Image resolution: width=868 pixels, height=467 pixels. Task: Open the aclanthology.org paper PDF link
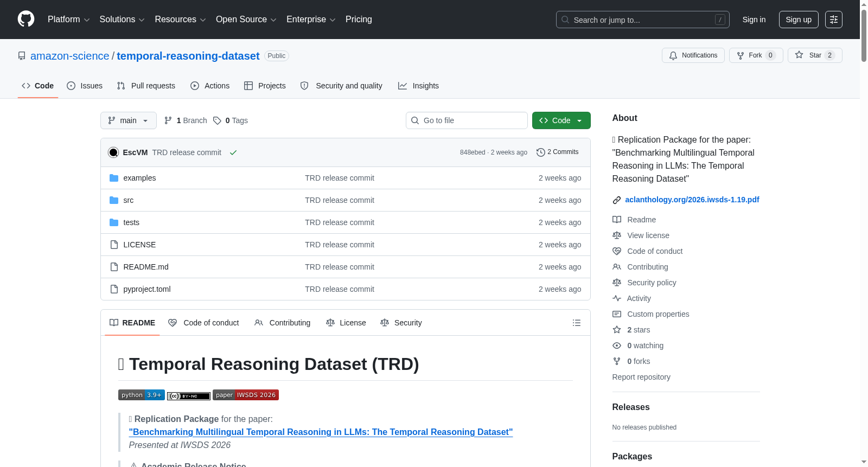pos(692,200)
